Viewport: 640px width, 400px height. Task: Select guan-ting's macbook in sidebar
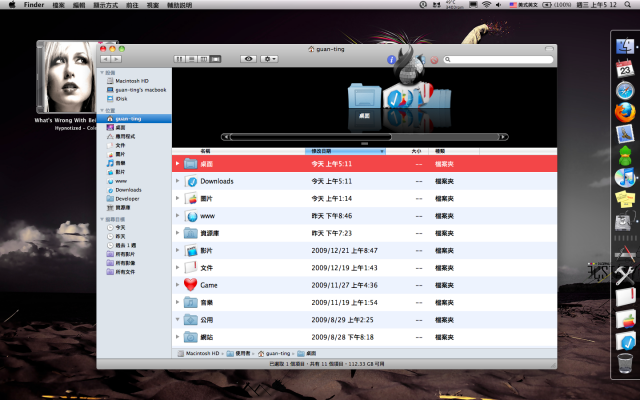click(x=136, y=90)
